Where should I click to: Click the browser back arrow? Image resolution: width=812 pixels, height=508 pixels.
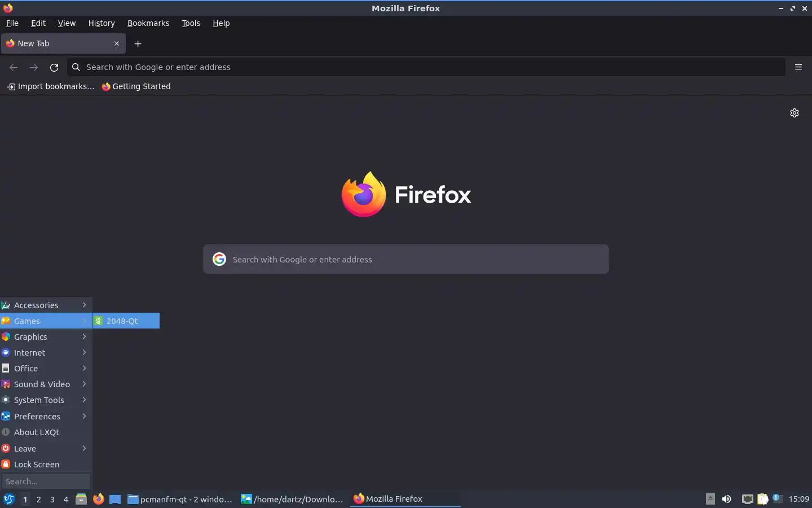[x=14, y=67]
